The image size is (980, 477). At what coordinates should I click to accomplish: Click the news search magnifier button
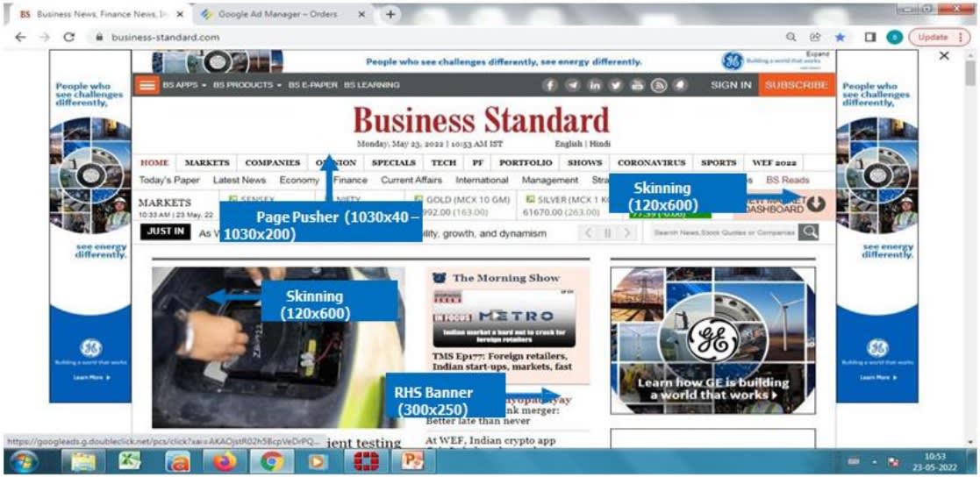(809, 232)
